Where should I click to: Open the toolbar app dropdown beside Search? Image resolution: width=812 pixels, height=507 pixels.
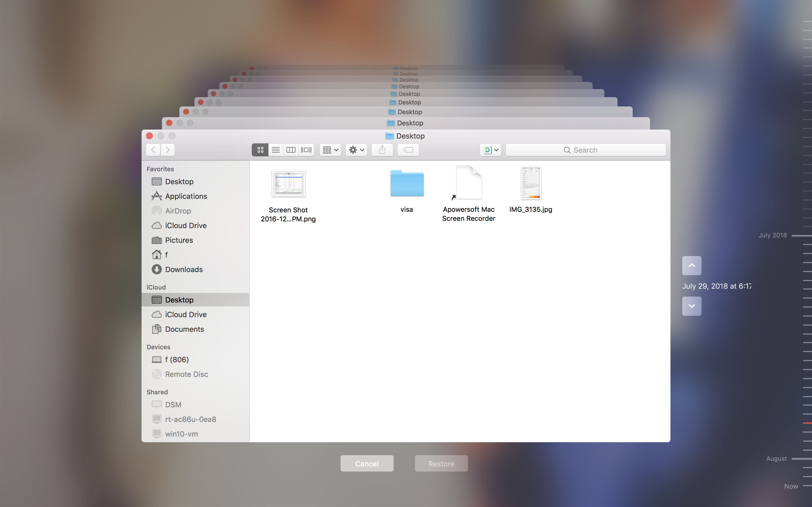coord(491,150)
